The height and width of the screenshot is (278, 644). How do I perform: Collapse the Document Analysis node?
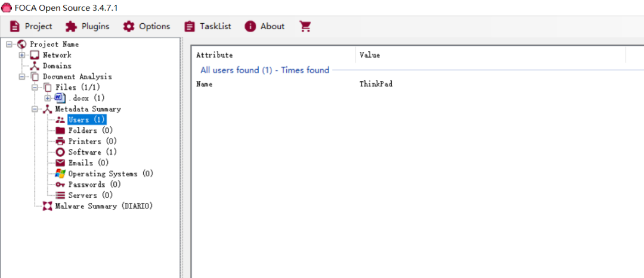click(22, 77)
